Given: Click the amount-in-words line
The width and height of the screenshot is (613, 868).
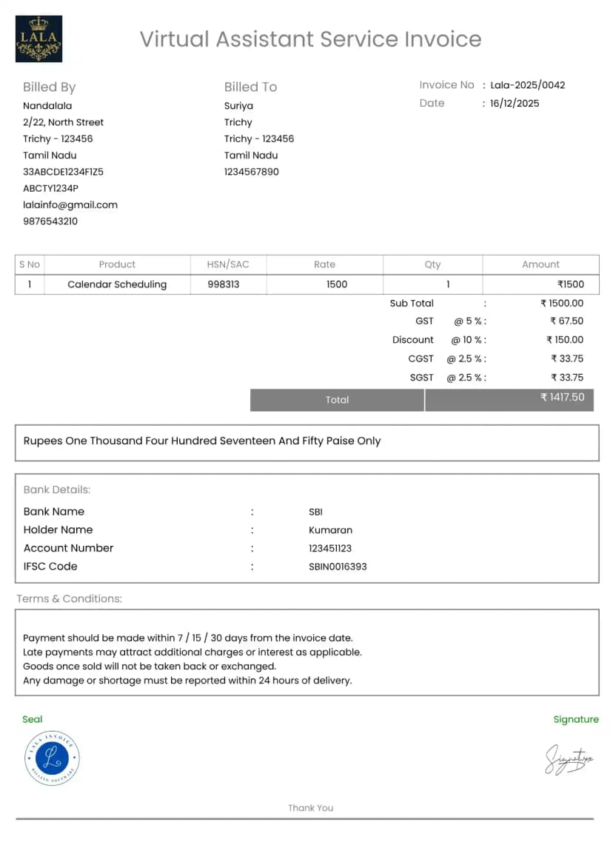Looking at the screenshot, I should (x=202, y=441).
